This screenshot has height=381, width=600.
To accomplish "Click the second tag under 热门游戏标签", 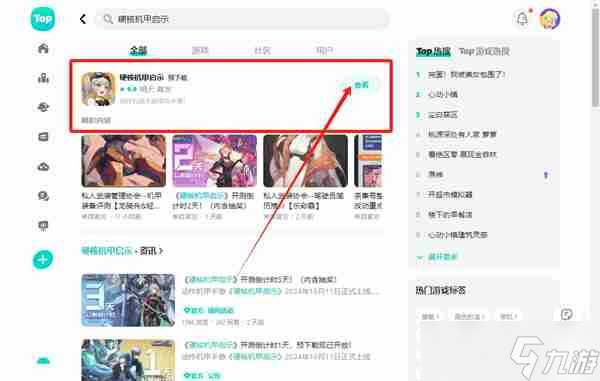I will pos(469,316).
